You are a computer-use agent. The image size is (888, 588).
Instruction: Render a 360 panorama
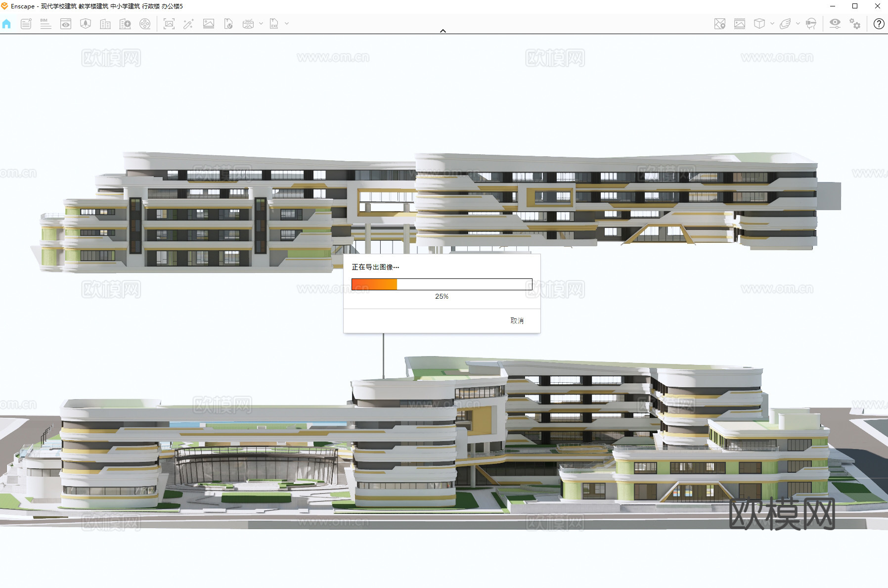[248, 24]
